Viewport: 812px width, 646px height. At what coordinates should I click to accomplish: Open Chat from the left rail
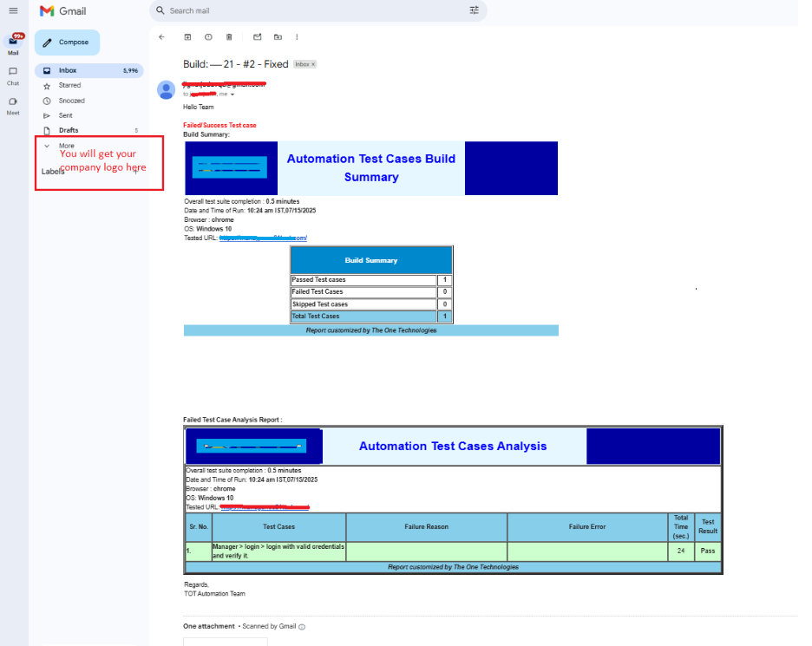[x=13, y=75]
